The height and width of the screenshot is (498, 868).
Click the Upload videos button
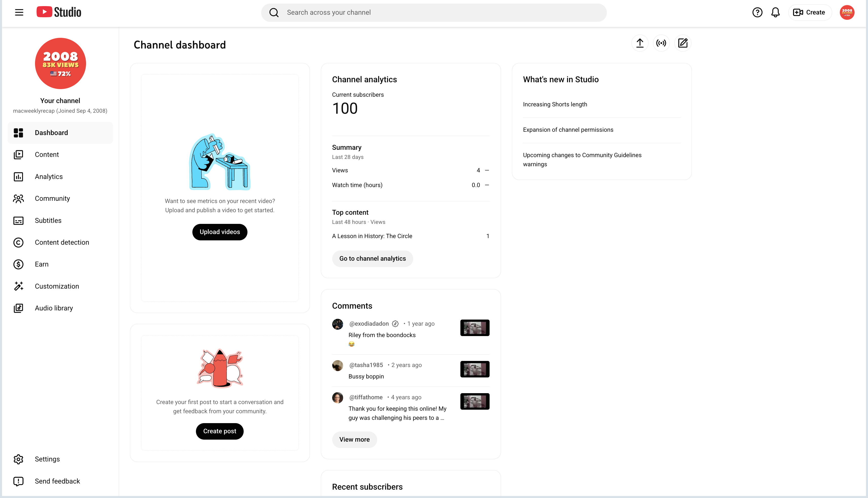(x=220, y=232)
